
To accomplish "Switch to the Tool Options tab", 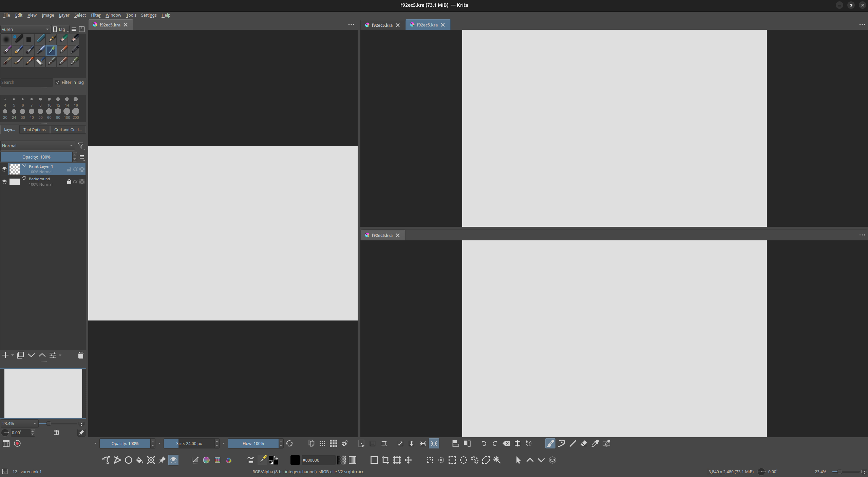I will 34,130.
